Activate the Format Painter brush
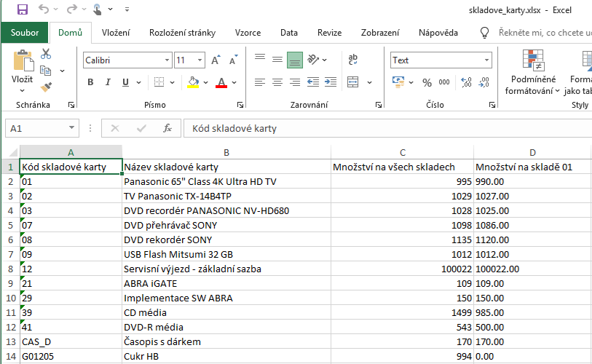Screen dimensions: 592x364 click(x=46, y=87)
